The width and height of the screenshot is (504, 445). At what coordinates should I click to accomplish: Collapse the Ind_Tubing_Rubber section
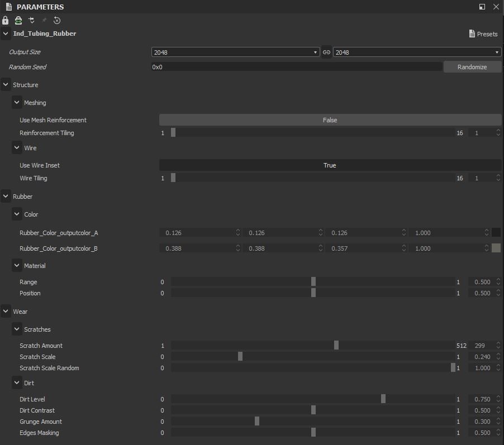pos(6,34)
